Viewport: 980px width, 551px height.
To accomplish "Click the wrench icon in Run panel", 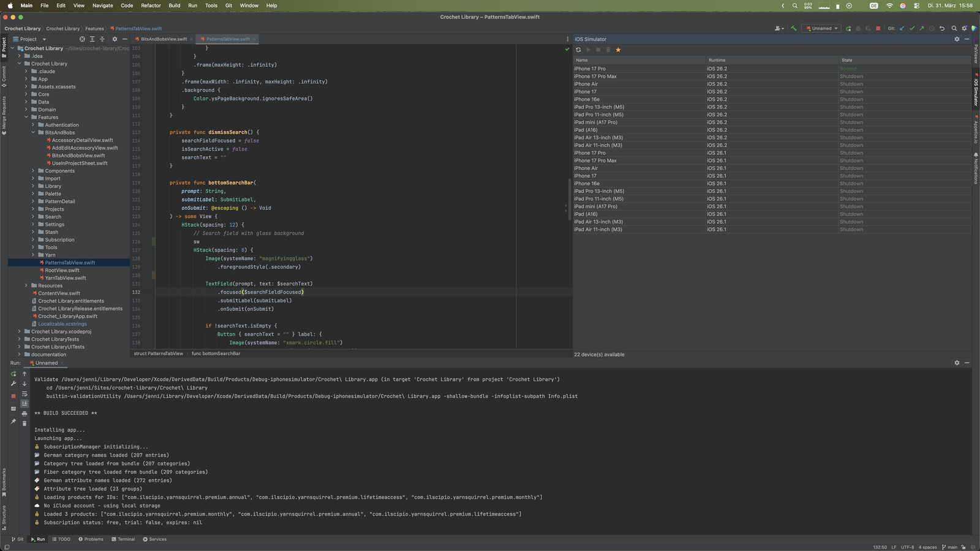I will tap(13, 384).
